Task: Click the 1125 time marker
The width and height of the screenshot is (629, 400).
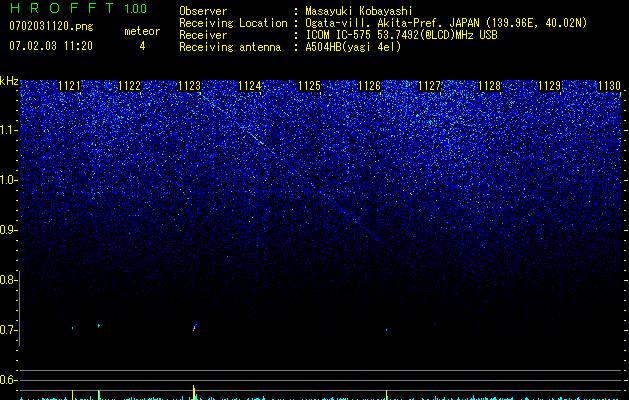Action: pos(309,86)
